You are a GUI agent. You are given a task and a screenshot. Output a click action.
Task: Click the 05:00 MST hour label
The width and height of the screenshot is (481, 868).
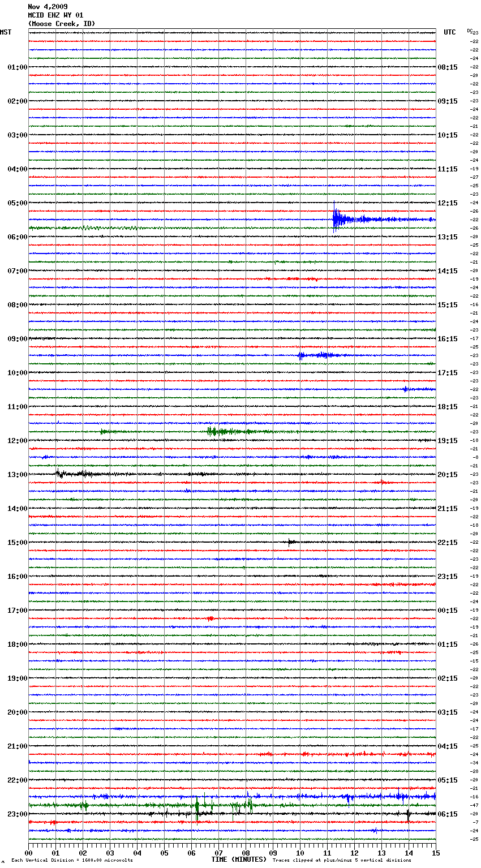click(17, 203)
